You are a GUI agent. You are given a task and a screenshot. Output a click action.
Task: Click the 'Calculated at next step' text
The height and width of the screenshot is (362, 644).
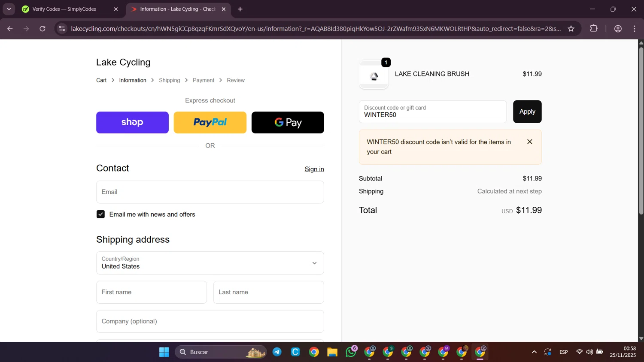(510, 191)
